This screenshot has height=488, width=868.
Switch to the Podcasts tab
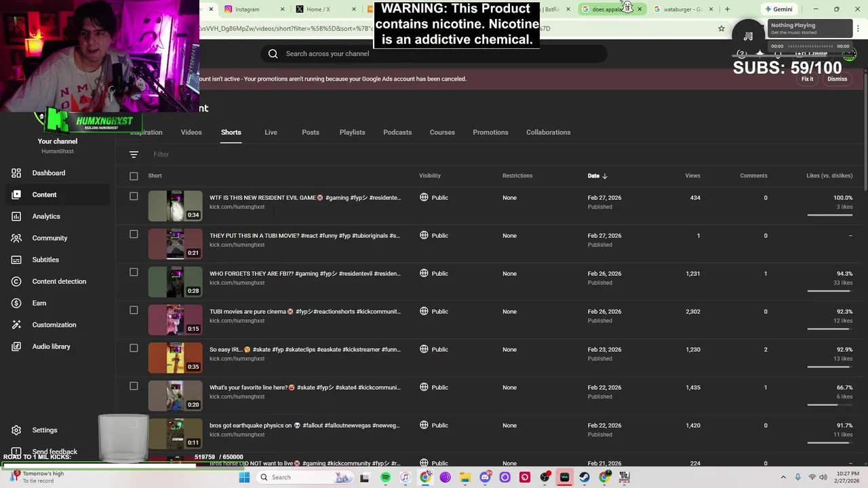(397, 132)
